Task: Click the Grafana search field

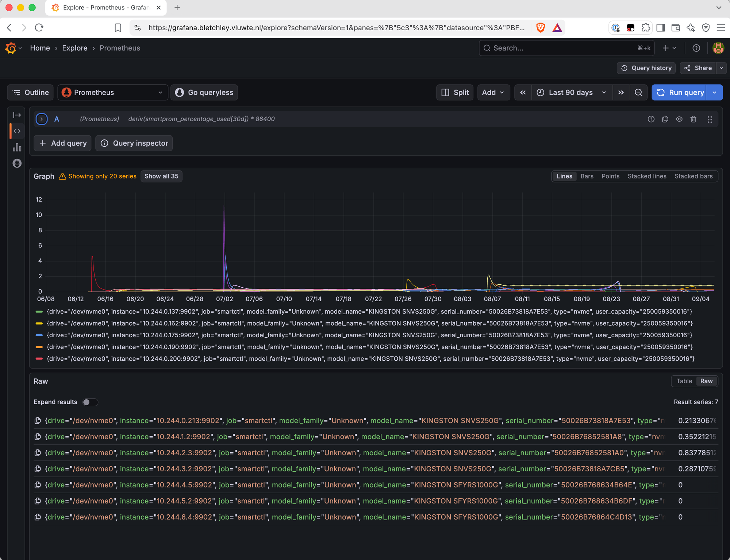Action: pos(566,48)
